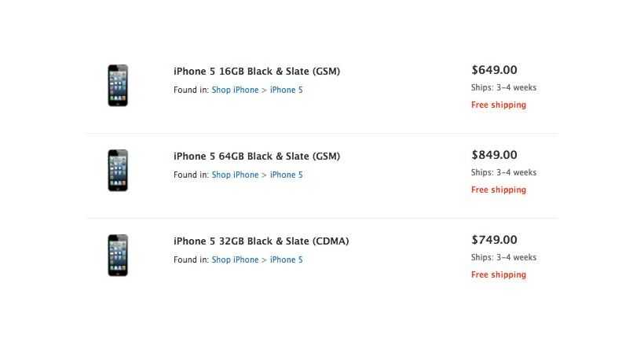Viewport: 644px width, 346px height.
Task: Select the iPhone 5 16GB Black & Slate title
Action: click(257, 72)
